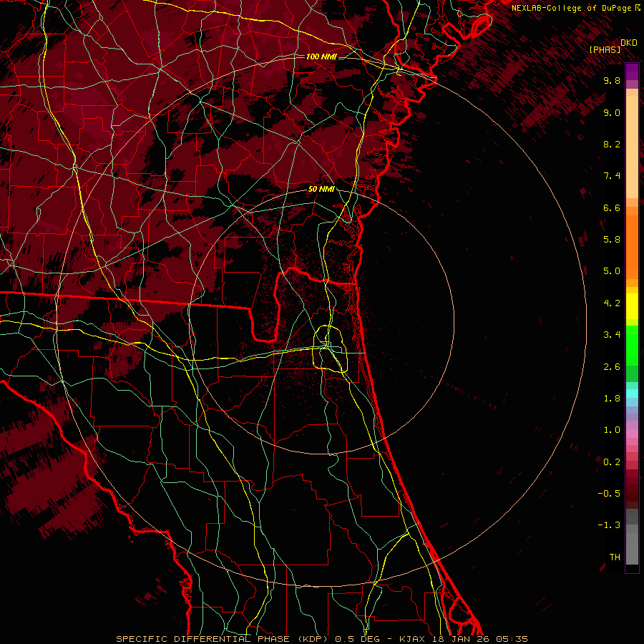Click the 4.2 color scale value
Image resolution: width=644 pixels, height=644 pixels.
[612, 303]
